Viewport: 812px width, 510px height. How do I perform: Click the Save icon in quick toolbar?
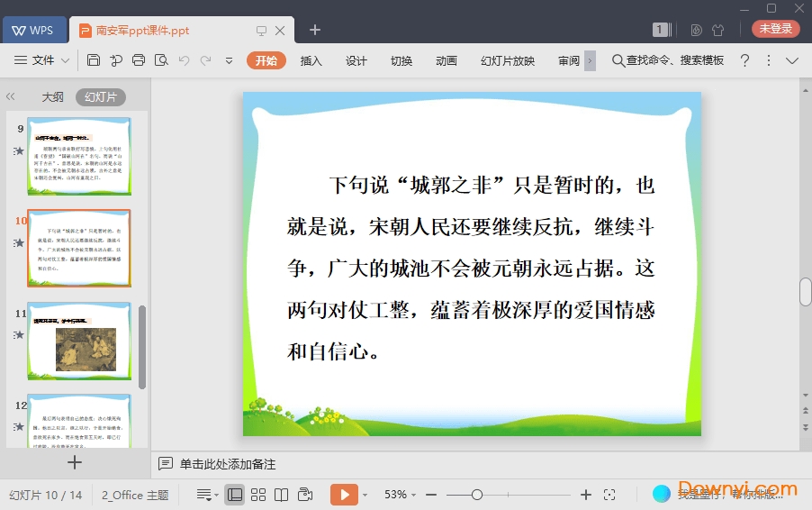[94, 60]
